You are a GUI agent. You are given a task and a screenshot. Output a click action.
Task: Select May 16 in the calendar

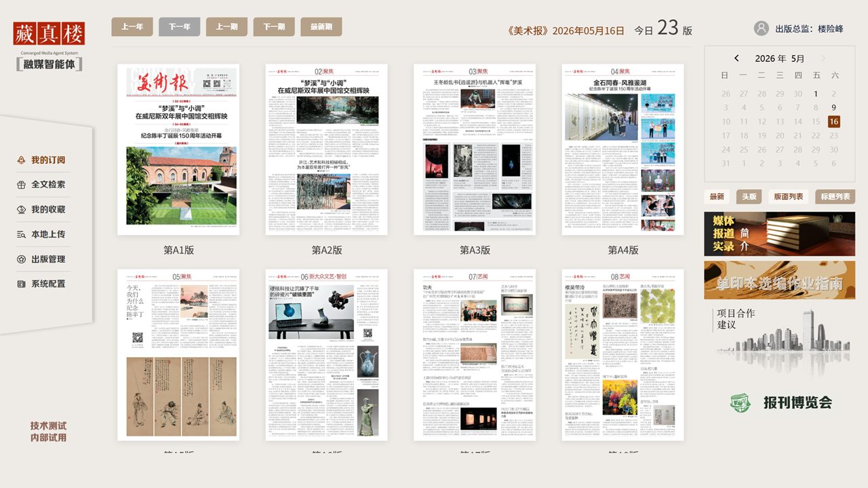pyautogui.click(x=833, y=121)
